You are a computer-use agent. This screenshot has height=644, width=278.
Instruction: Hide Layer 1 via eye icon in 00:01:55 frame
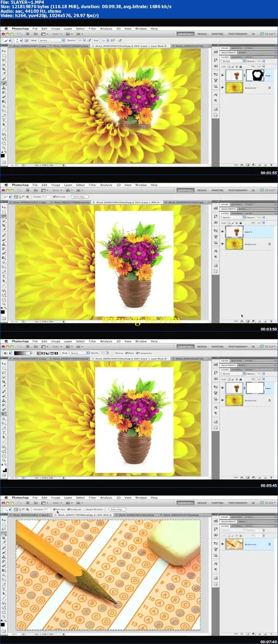222,75
